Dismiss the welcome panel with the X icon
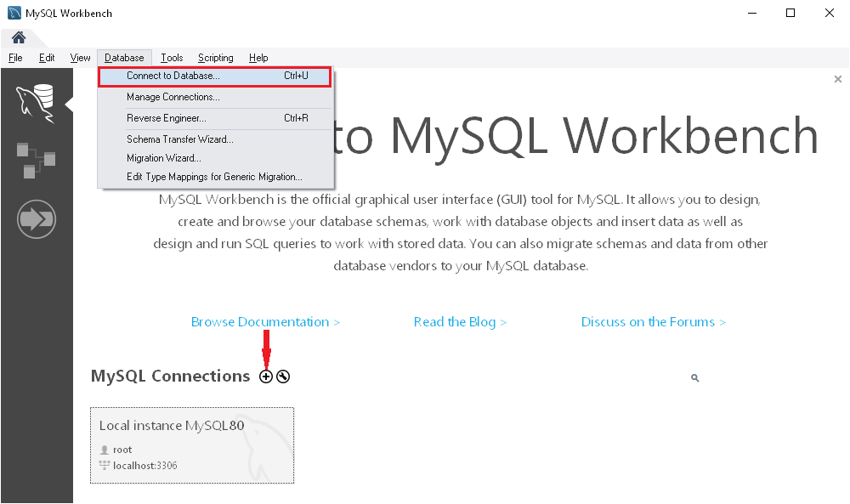 837,78
